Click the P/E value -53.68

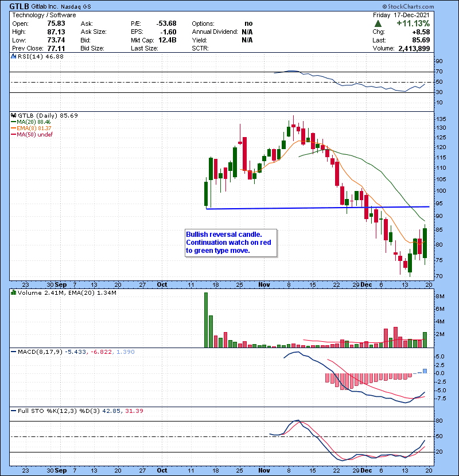coord(166,24)
